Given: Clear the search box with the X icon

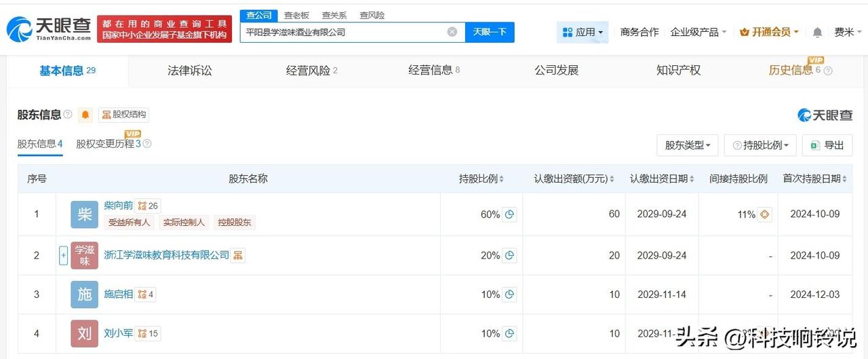Looking at the screenshot, I should tap(452, 32).
